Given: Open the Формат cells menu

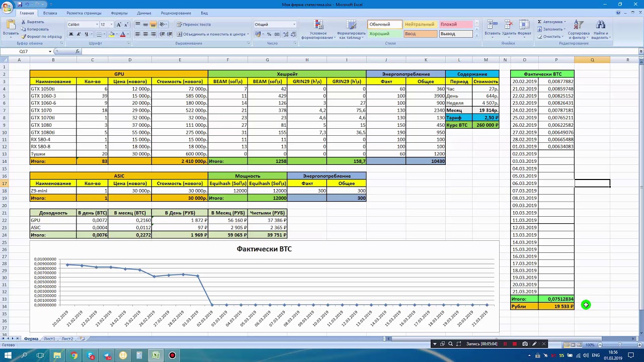Looking at the screenshot, I should point(525,28).
